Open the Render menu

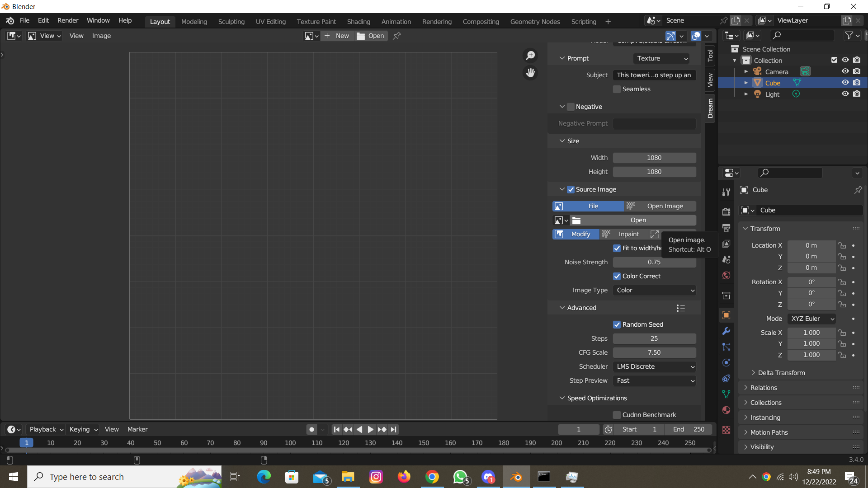(x=68, y=20)
